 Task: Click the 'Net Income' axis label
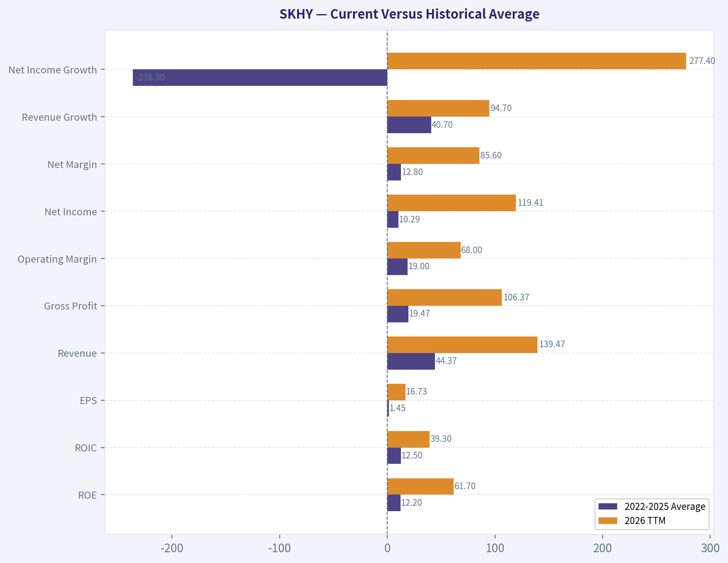(x=71, y=212)
